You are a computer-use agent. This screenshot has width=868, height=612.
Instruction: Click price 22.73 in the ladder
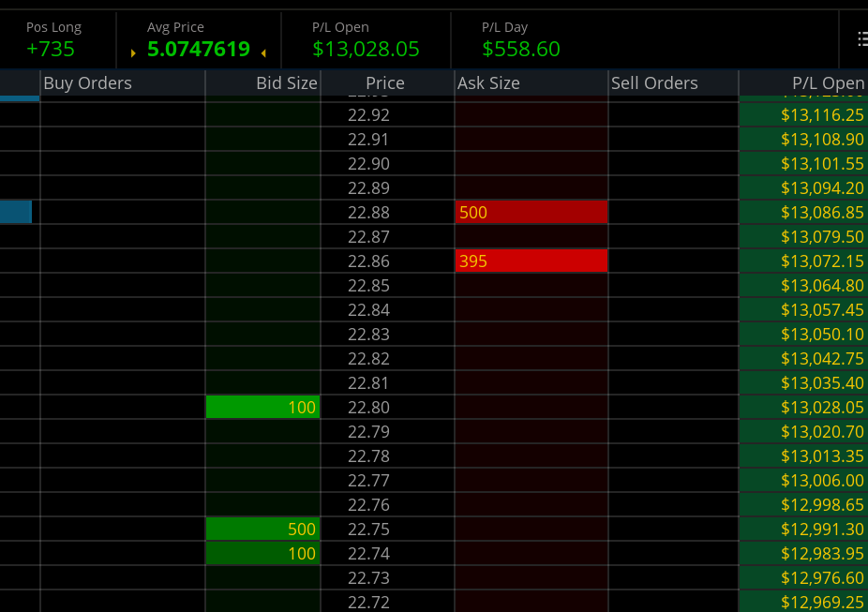pyautogui.click(x=368, y=577)
